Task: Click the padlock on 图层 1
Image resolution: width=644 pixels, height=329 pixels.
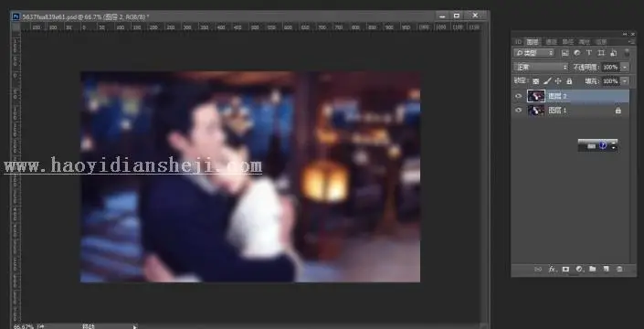Action: (x=618, y=111)
